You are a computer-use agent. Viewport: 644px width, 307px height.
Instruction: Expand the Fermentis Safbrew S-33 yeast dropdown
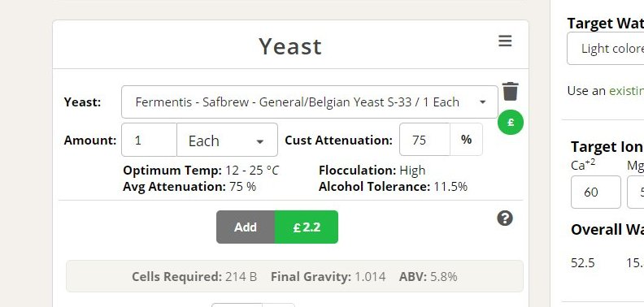[310, 102]
